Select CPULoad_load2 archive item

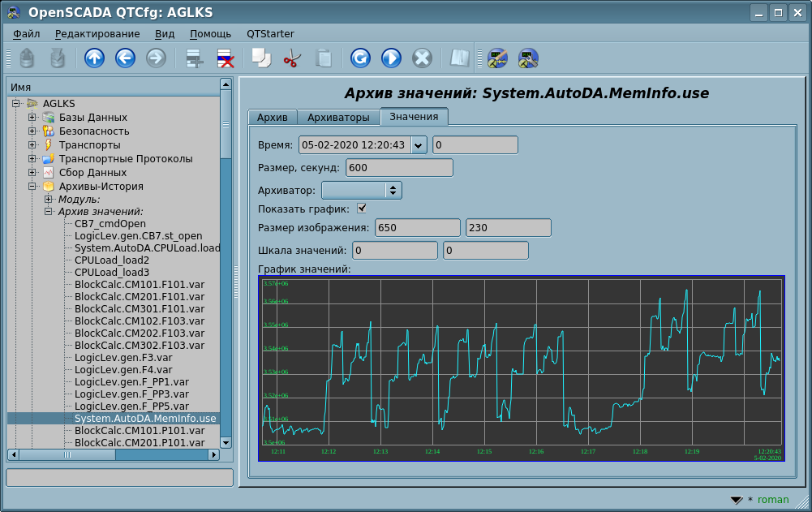point(112,260)
